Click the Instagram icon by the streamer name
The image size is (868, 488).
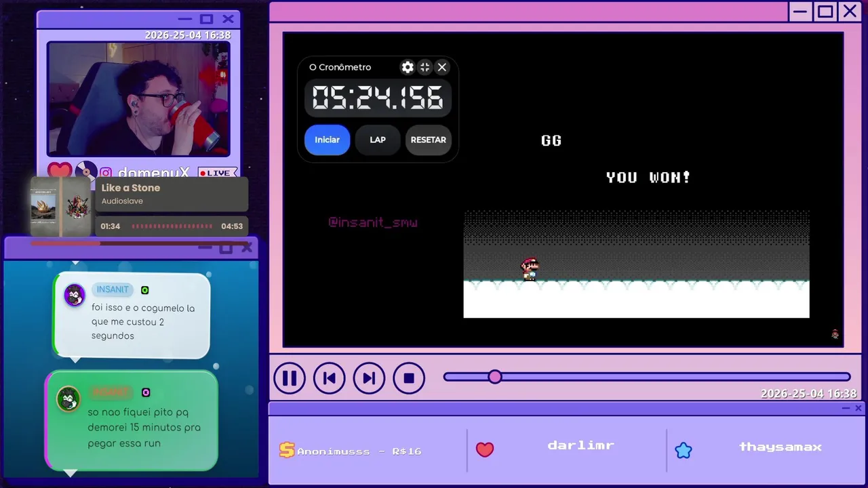click(x=106, y=173)
